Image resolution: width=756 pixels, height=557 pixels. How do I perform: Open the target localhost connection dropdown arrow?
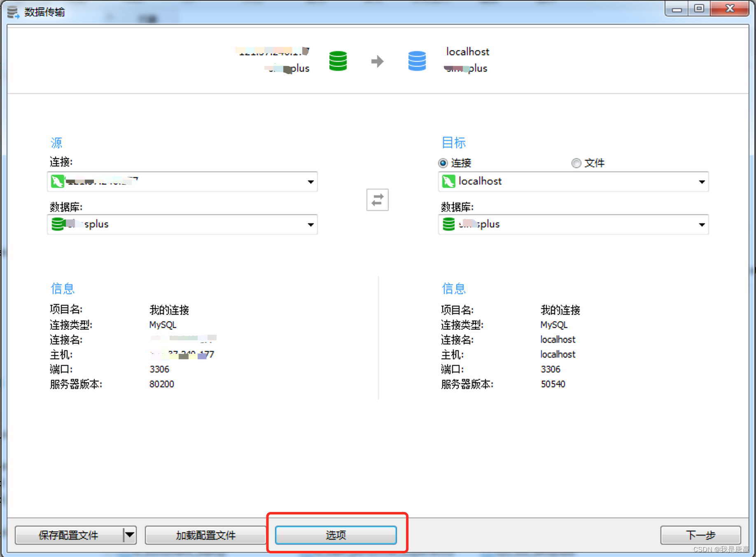tap(702, 182)
